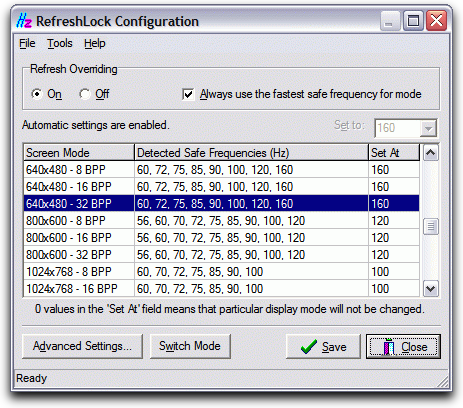Sort by Screen Mode column header
The width and height of the screenshot is (463, 408).
[x=79, y=153]
